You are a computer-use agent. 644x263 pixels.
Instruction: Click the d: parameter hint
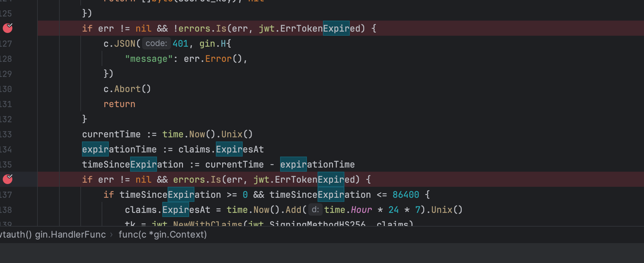pyautogui.click(x=315, y=209)
